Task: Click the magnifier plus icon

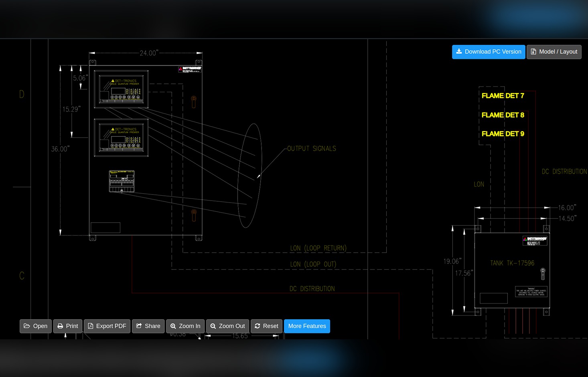Action: coord(173,326)
